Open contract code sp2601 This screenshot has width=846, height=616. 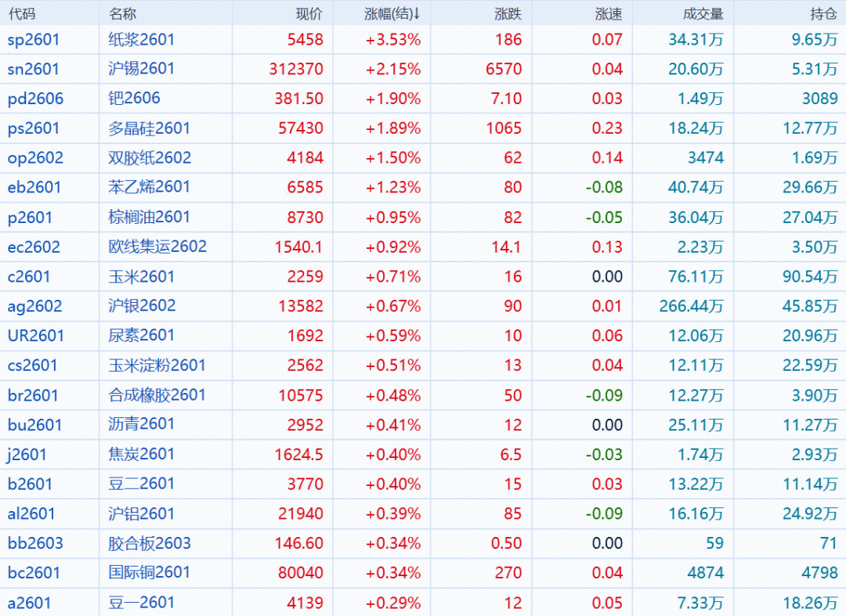click(34, 40)
